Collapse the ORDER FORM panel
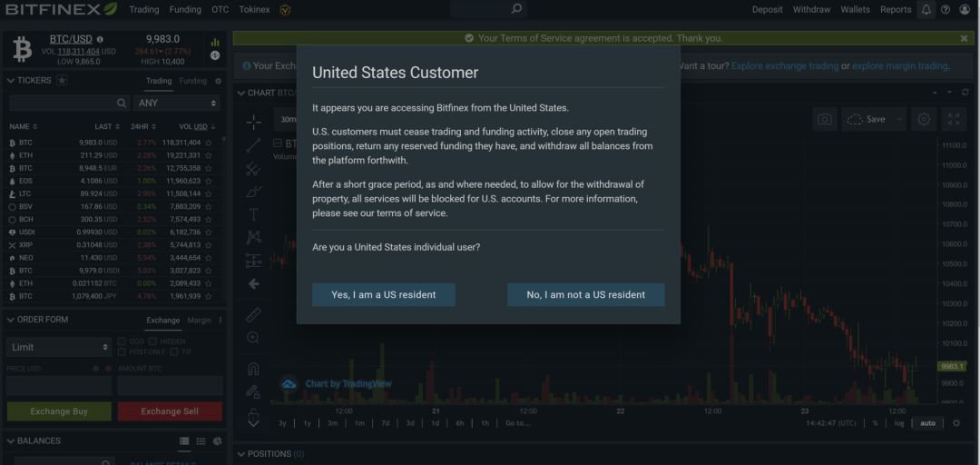This screenshot has width=980, height=465. tap(10, 320)
